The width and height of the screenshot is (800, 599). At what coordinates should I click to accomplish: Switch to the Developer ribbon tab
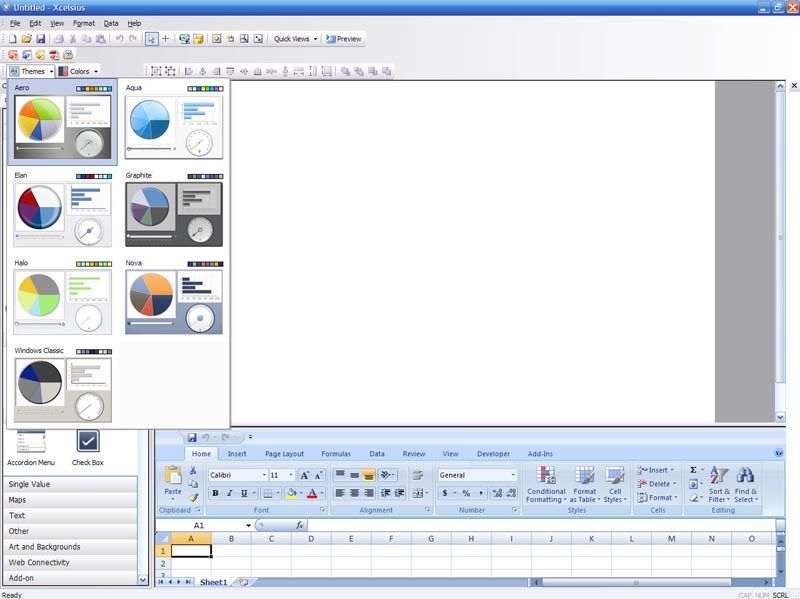(x=493, y=454)
